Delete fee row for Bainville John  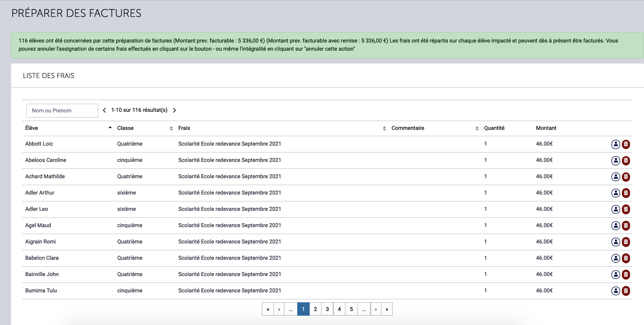click(626, 275)
